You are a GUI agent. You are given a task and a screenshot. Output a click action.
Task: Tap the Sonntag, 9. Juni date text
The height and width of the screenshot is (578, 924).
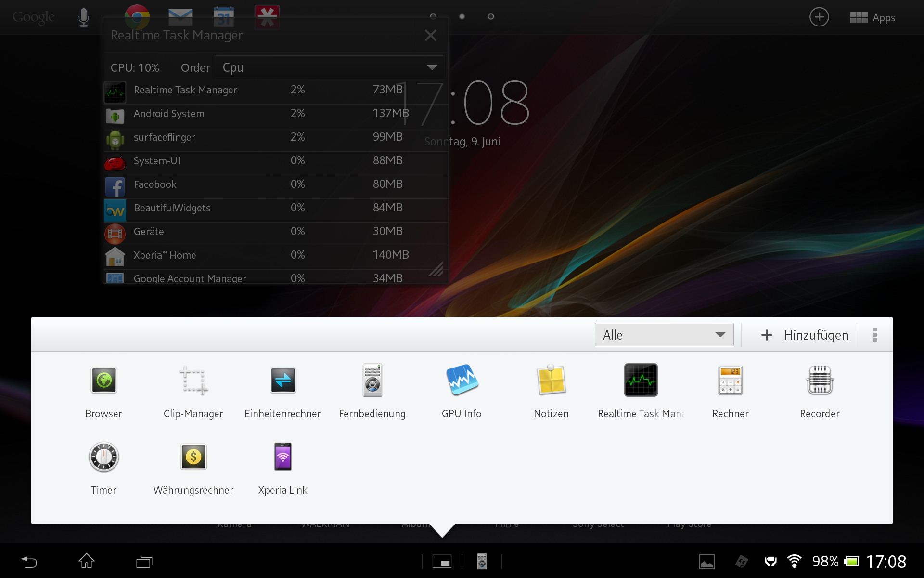click(462, 142)
